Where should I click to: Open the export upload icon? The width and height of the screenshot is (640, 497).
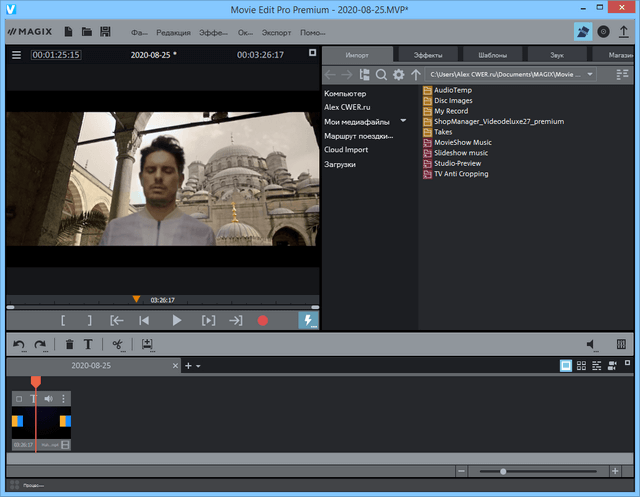[624, 32]
